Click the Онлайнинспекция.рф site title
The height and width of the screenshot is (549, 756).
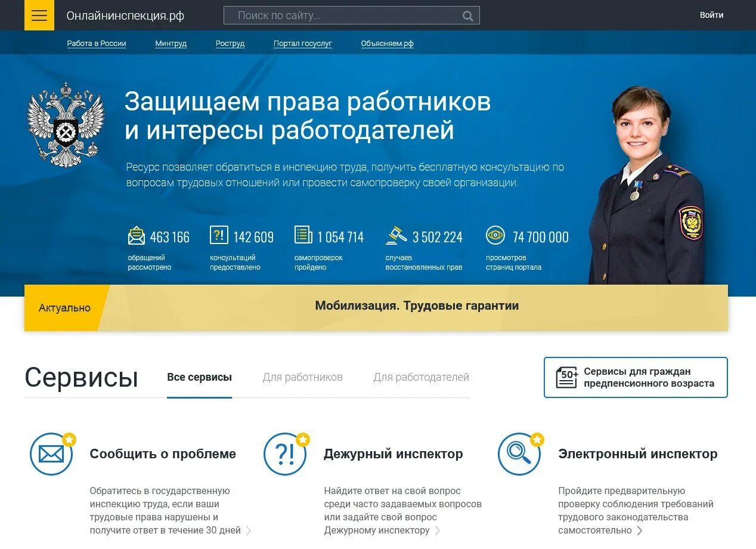click(x=125, y=16)
